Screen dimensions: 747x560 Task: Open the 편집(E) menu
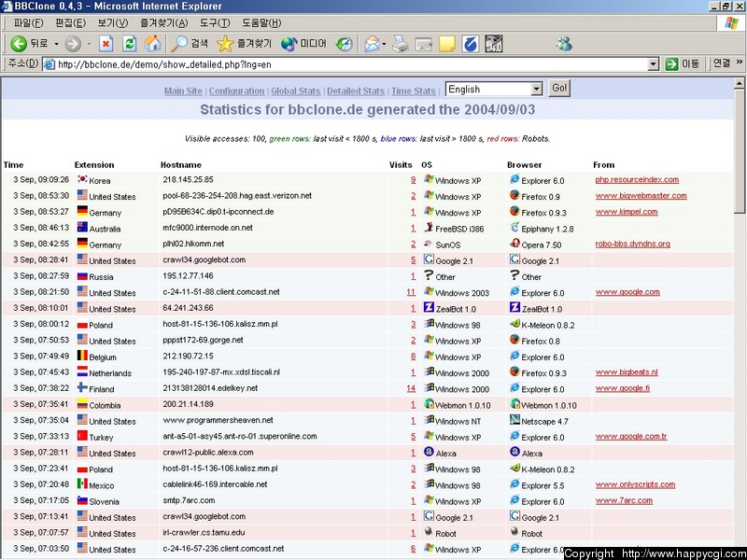click(x=70, y=22)
